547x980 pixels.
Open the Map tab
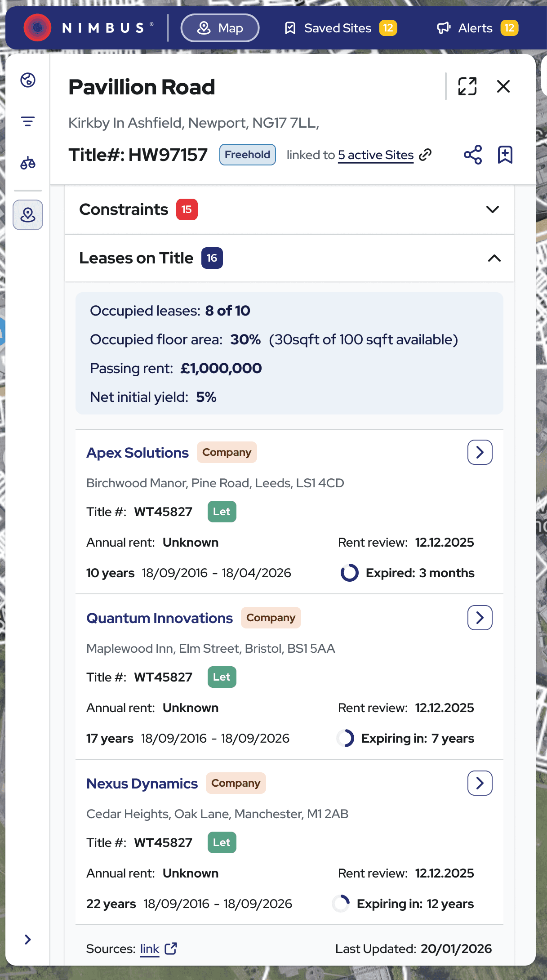click(x=220, y=28)
